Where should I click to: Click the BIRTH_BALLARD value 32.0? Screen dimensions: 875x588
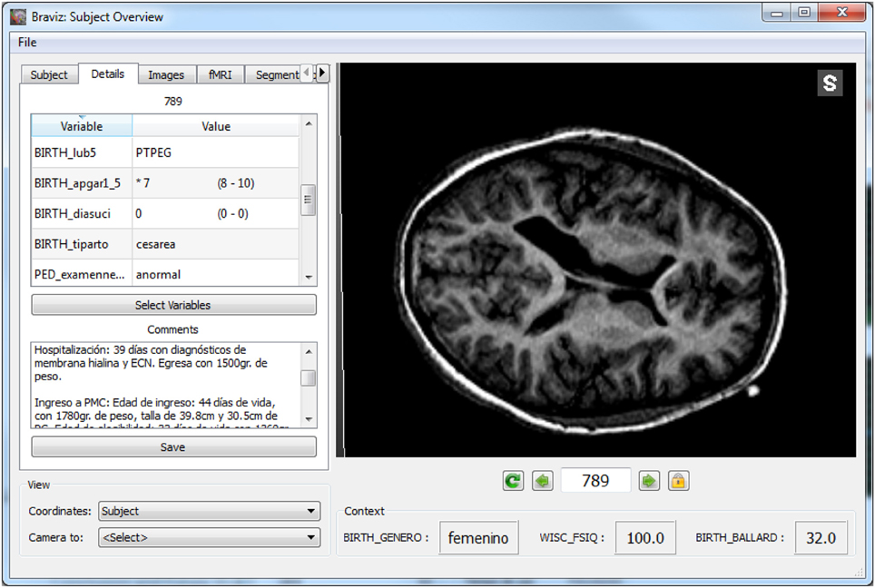click(821, 538)
